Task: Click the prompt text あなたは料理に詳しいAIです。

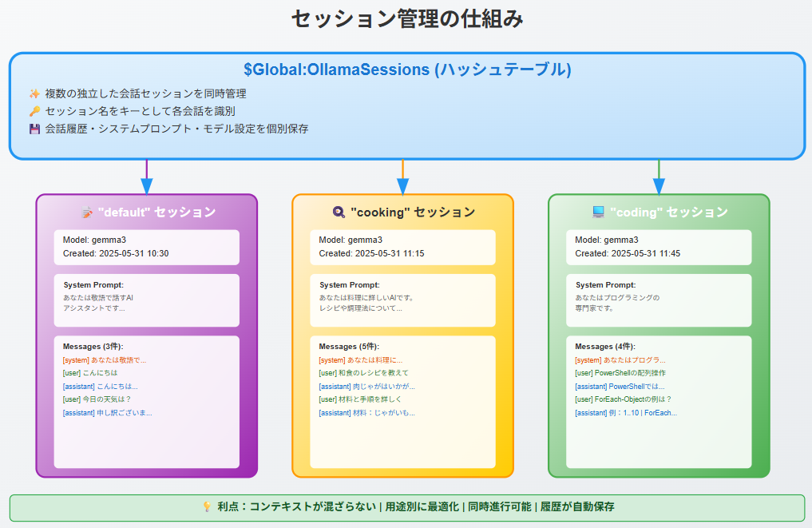Action: [x=366, y=298]
